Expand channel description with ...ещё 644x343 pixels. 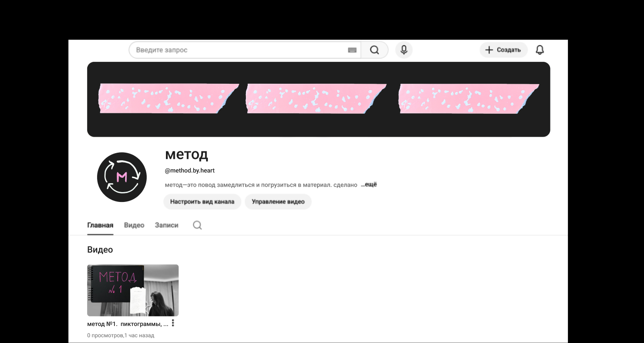click(369, 184)
